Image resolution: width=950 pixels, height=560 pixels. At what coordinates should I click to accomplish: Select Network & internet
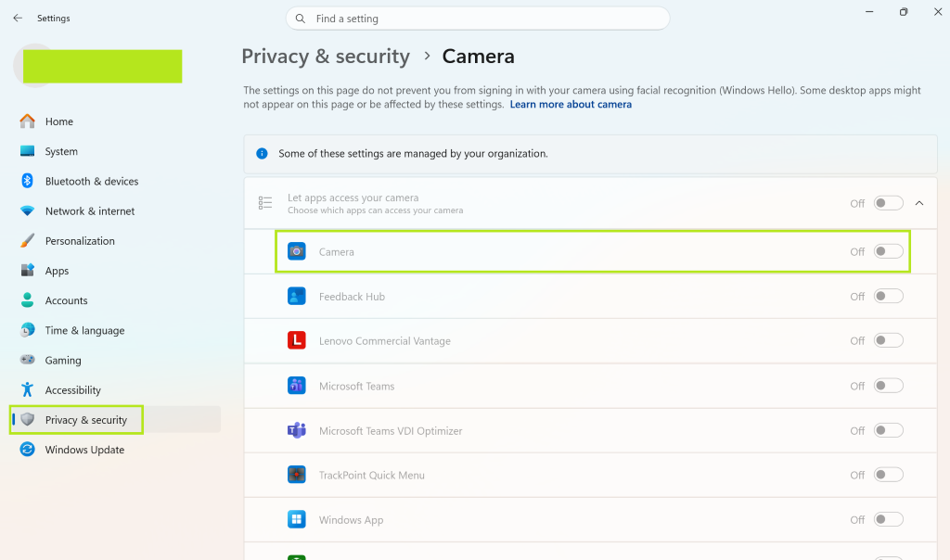pos(90,210)
